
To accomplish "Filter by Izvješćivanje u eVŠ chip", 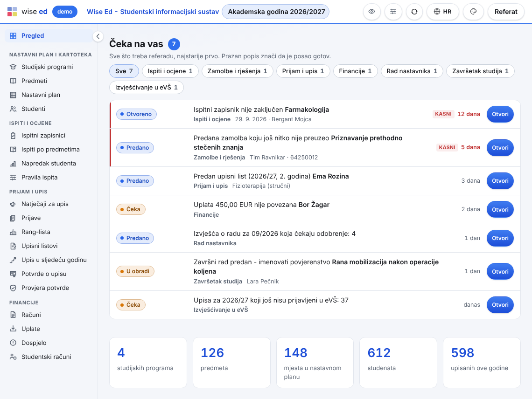I will pos(146,88).
